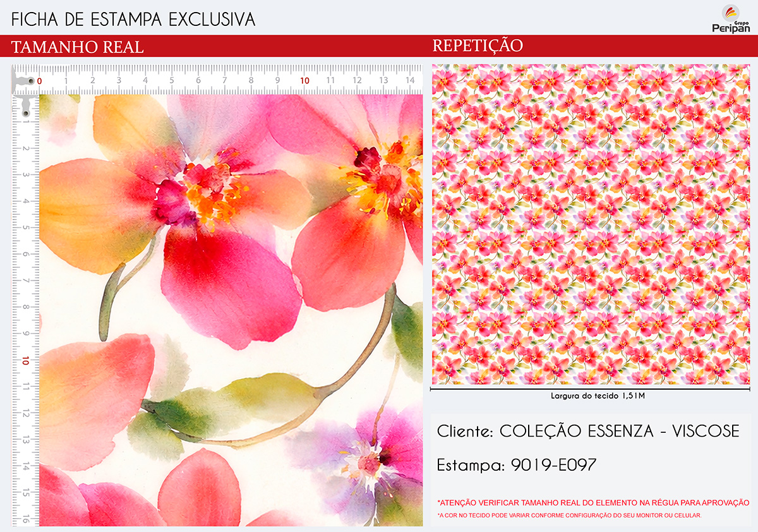Click the 14 mark on horizontal ruler
The image size is (758, 532).
point(410,81)
